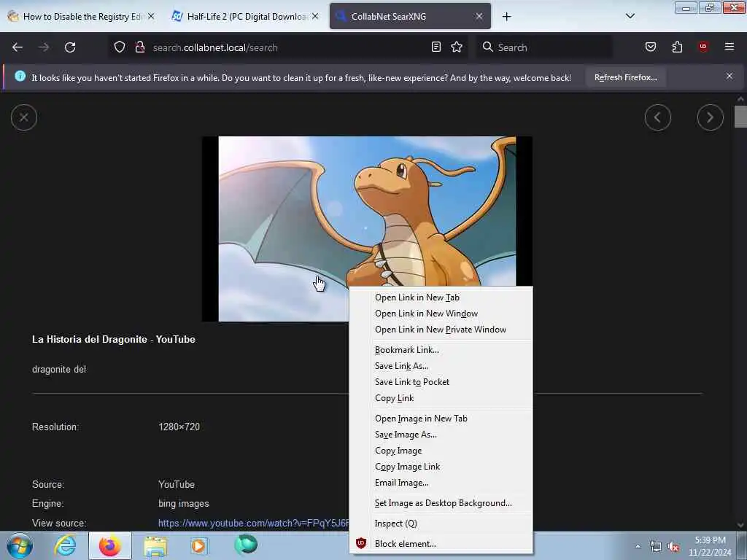Open the taskbar clock showing 5:39 PM
The height and width of the screenshot is (560, 747).
[x=710, y=546]
